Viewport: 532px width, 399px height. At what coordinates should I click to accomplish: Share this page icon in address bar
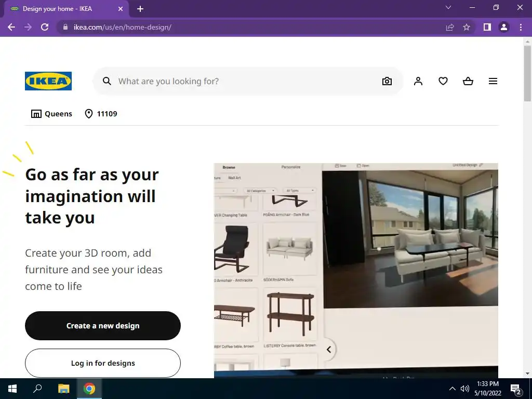[450, 27]
